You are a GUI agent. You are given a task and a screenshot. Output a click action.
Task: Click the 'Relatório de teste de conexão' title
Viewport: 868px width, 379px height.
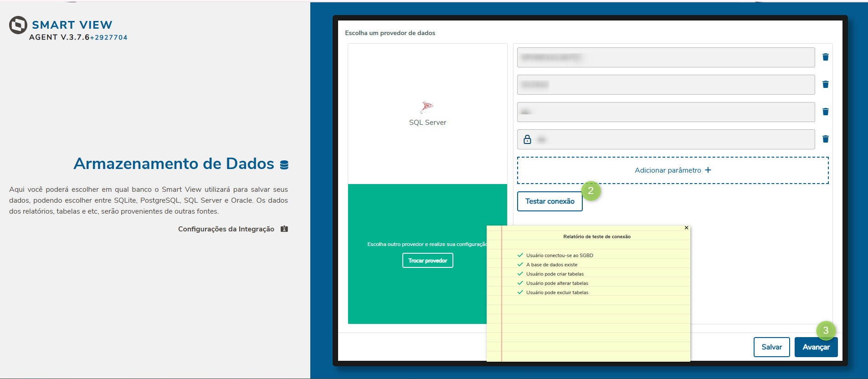pos(597,236)
